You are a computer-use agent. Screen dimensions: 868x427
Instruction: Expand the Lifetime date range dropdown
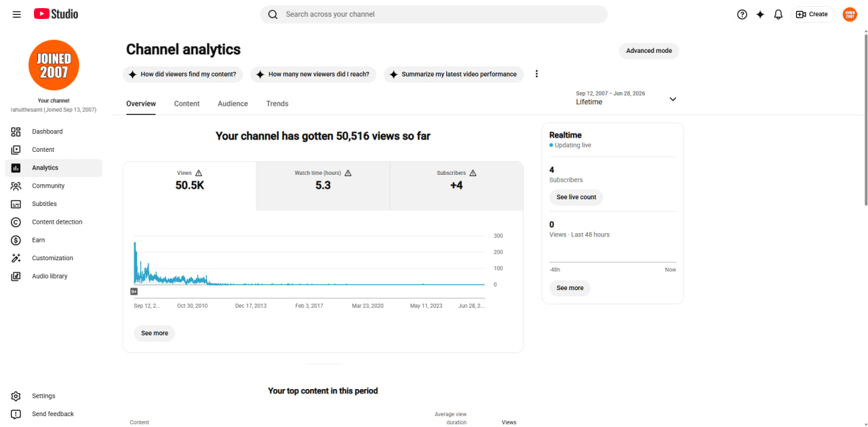click(x=626, y=98)
